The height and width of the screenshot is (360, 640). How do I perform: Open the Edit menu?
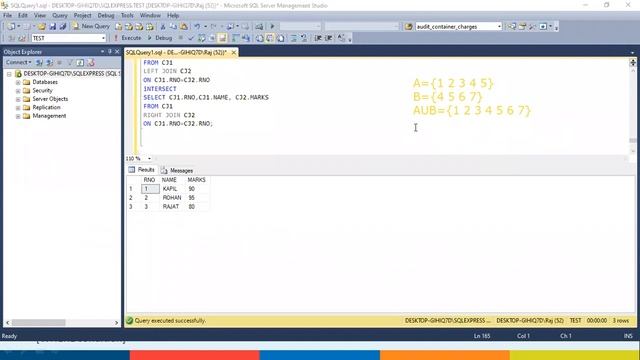click(x=23, y=16)
